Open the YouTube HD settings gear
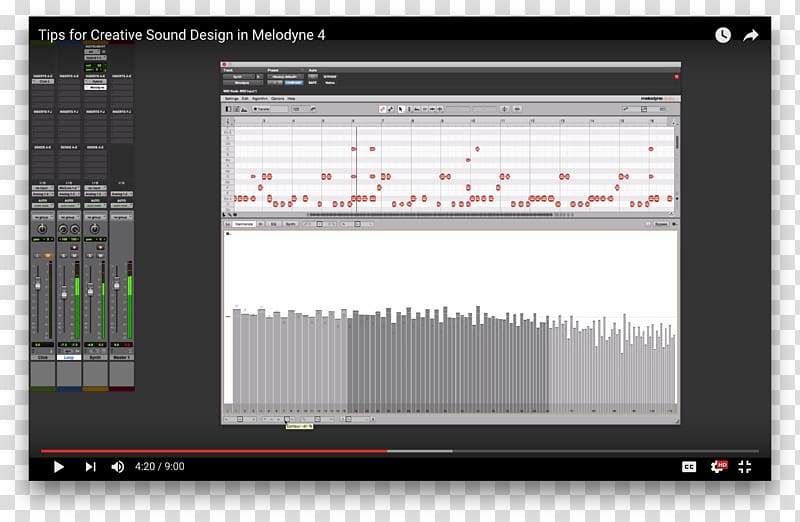Viewport: 800px width, 522px height. (x=718, y=466)
